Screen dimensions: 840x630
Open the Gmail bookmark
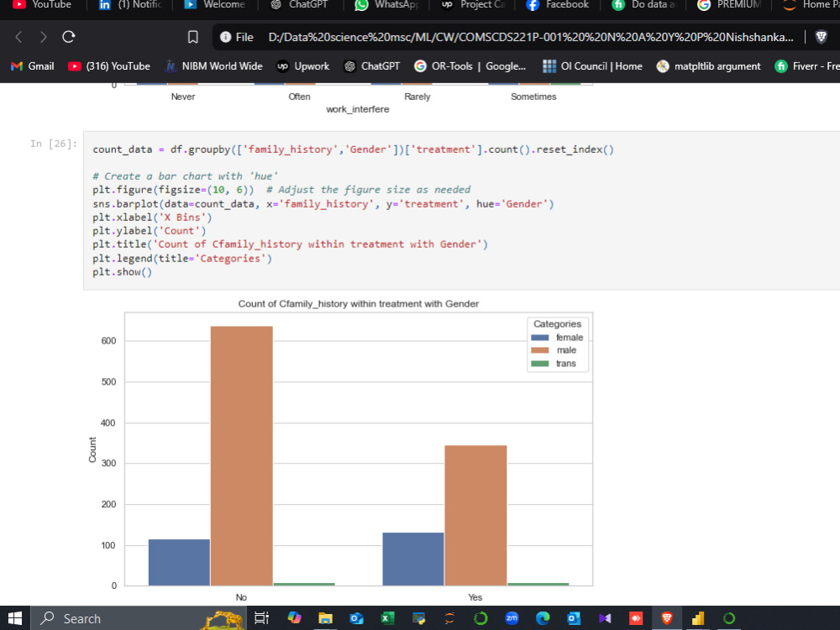33,66
